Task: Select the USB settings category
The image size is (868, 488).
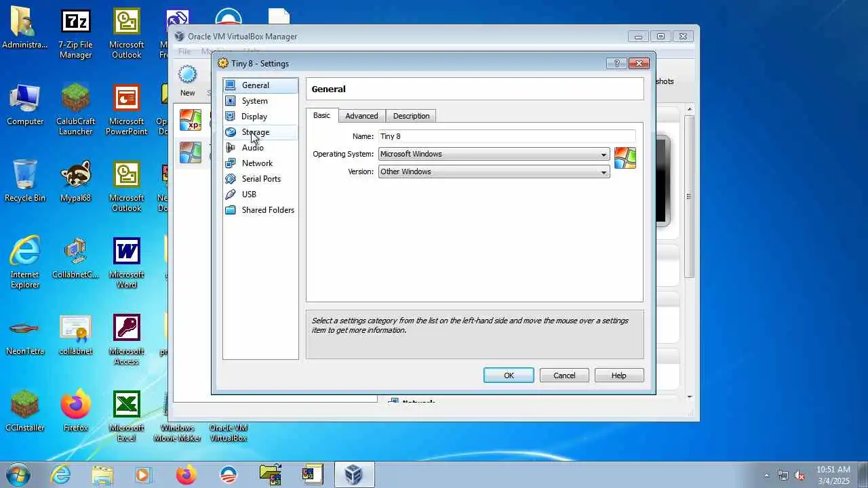Action: (x=260, y=195)
